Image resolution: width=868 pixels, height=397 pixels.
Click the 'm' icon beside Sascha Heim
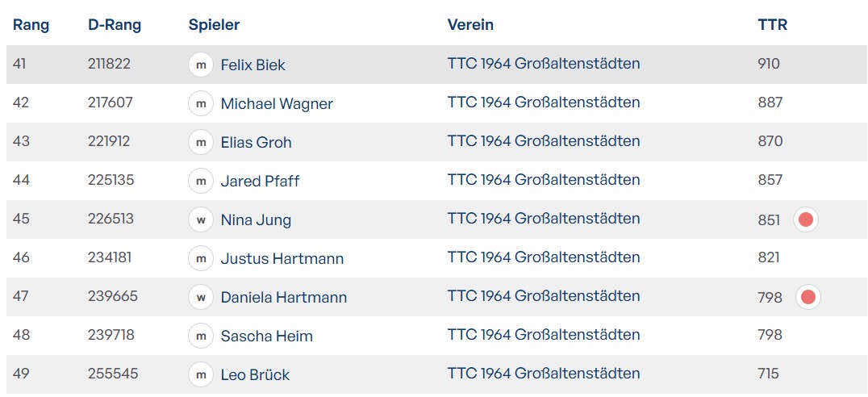(201, 336)
